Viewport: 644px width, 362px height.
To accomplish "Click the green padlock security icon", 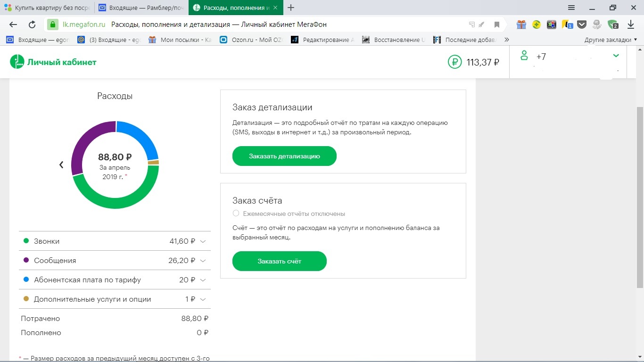I will coord(53,25).
